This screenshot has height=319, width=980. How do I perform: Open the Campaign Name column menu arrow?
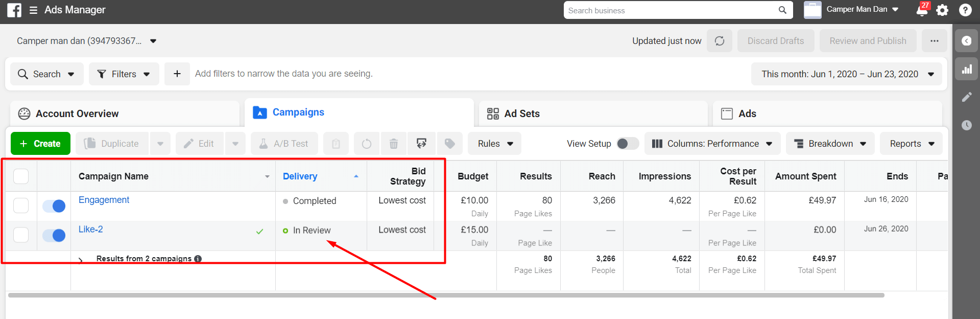click(x=267, y=176)
